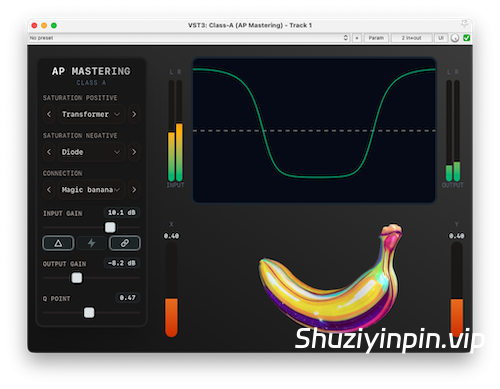The height and width of the screenshot is (389, 500).
Task: Click the Input Gain slider handle
Action: [x=110, y=227]
